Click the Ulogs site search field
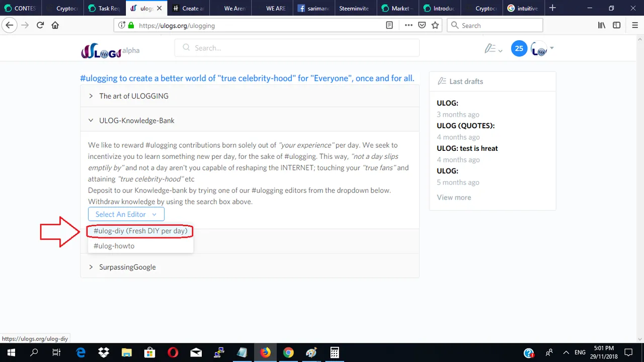Image resolution: width=644 pixels, height=362 pixels. (x=297, y=48)
